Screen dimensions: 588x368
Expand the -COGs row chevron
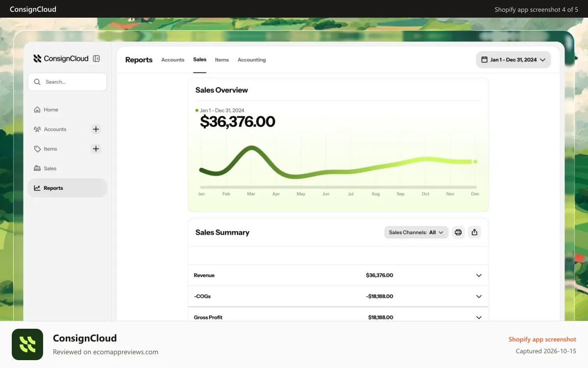coord(479,296)
